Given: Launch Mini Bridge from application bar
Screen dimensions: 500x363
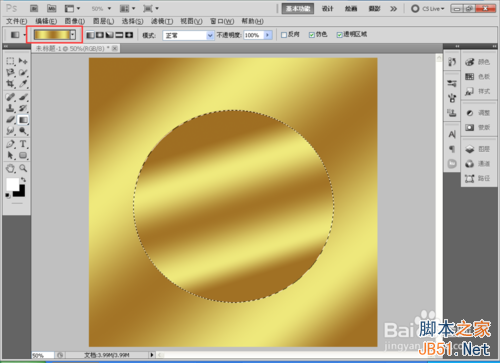Looking at the screenshot, I should [51, 8].
